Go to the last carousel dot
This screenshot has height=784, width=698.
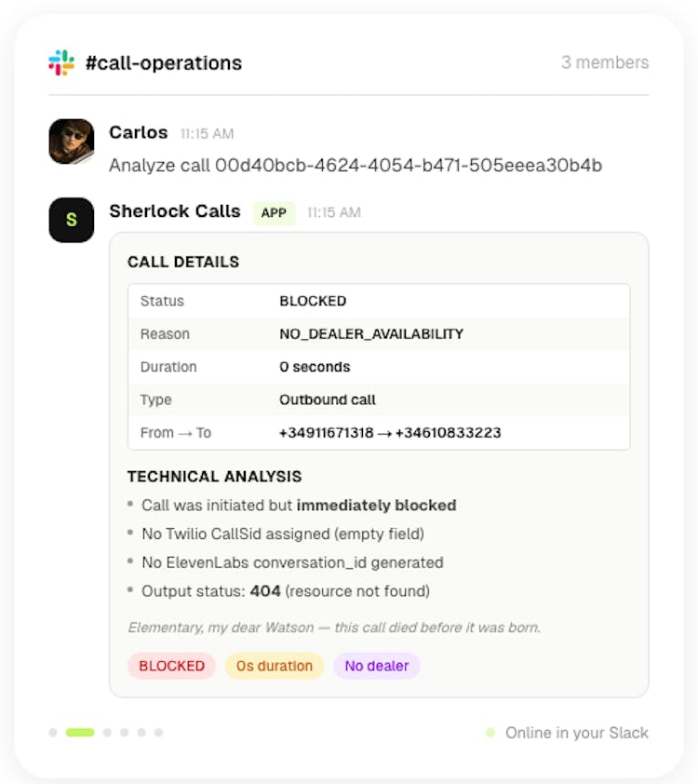tap(159, 733)
